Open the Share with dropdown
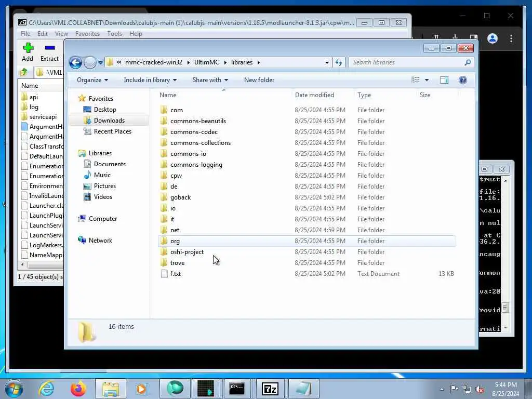This screenshot has width=532, height=399. [x=210, y=80]
